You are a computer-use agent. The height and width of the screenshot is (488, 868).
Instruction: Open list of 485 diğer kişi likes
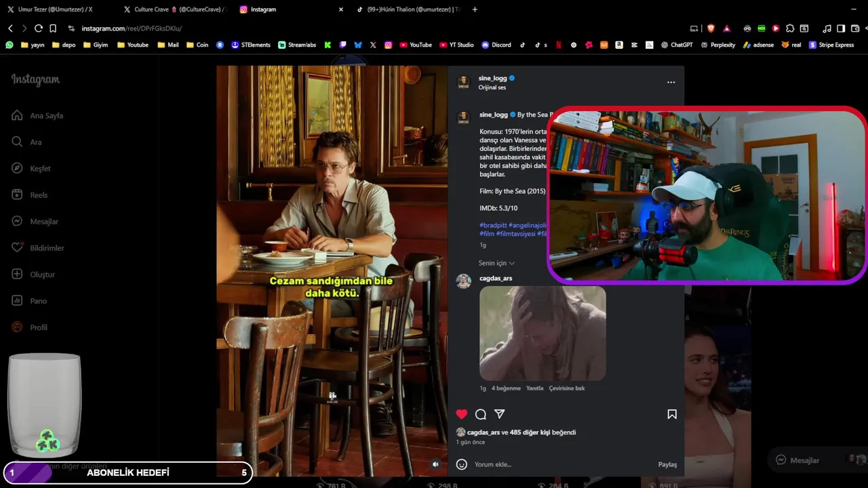click(x=530, y=432)
